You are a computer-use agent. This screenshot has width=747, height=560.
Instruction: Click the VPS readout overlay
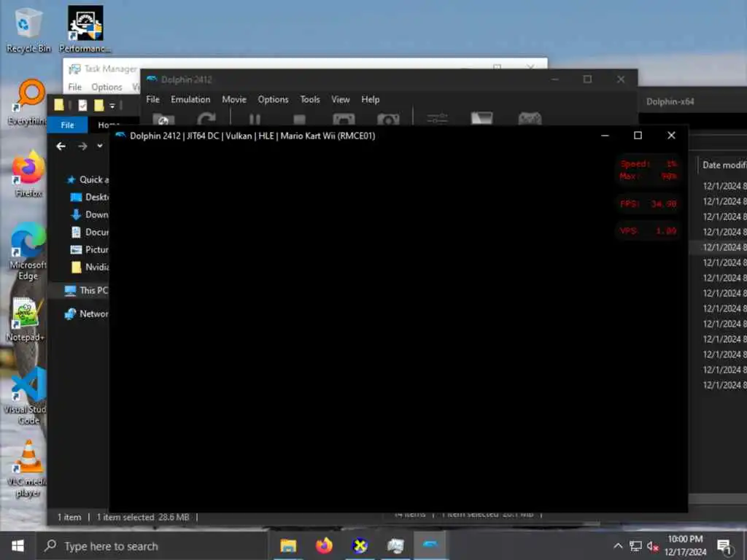(x=649, y=231)
